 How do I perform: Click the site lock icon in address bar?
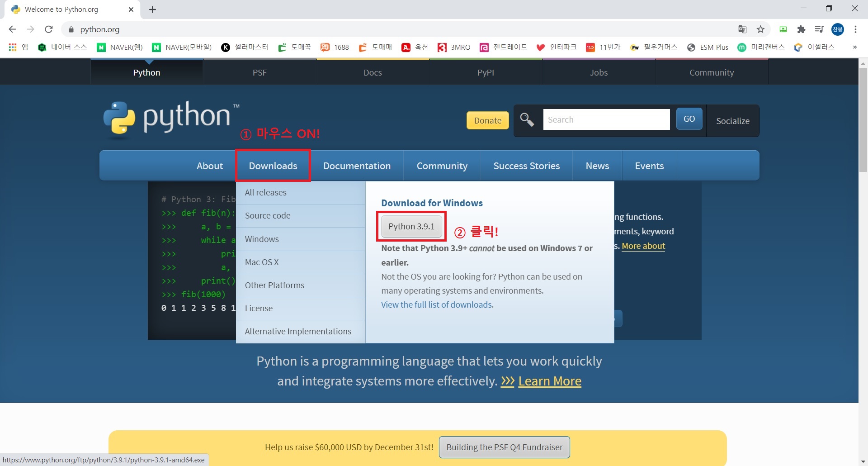(71, 29)
